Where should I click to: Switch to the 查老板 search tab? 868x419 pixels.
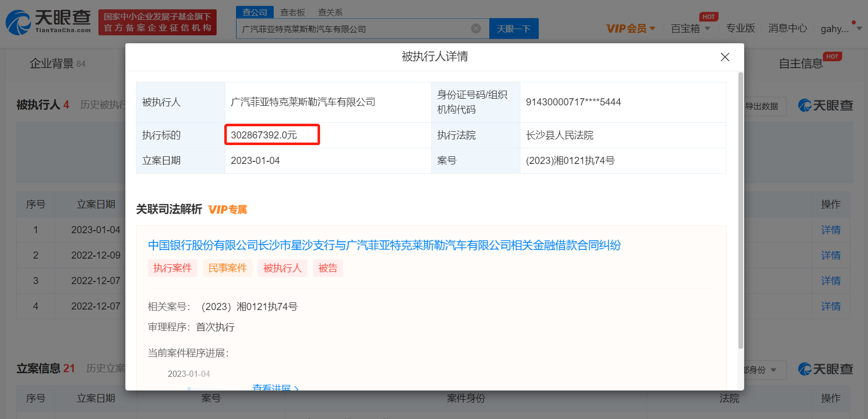[x=293, y=12]
